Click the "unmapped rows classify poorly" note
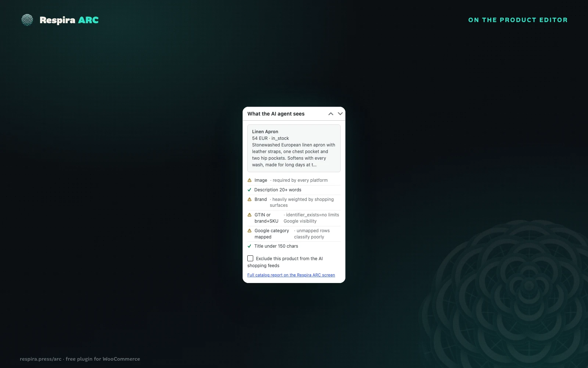588x368 pixels. [x=312, y=234]
